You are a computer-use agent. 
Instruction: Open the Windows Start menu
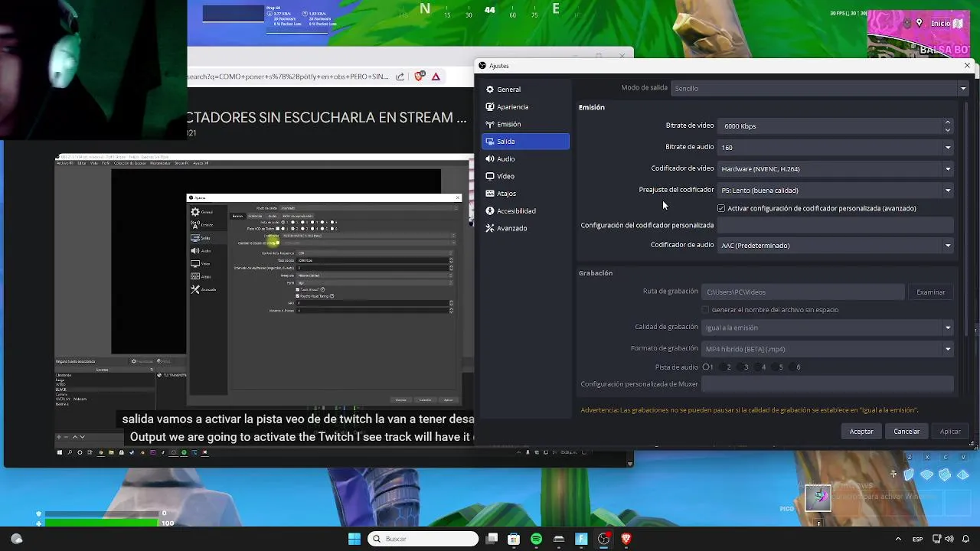pos(354,539)
